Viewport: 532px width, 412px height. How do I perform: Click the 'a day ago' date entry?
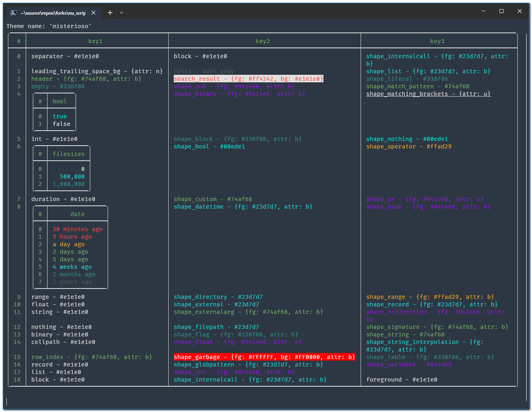[x=68, y=244]
